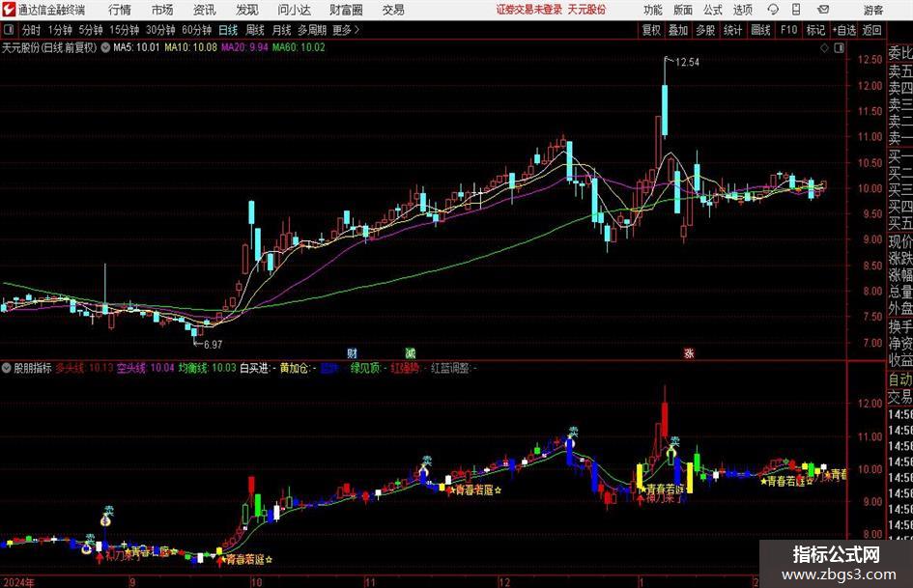The image size is (913, 588).
Task: Click the 复权 toolbar button
Action: pyautogui.click(x=651, y=30)
